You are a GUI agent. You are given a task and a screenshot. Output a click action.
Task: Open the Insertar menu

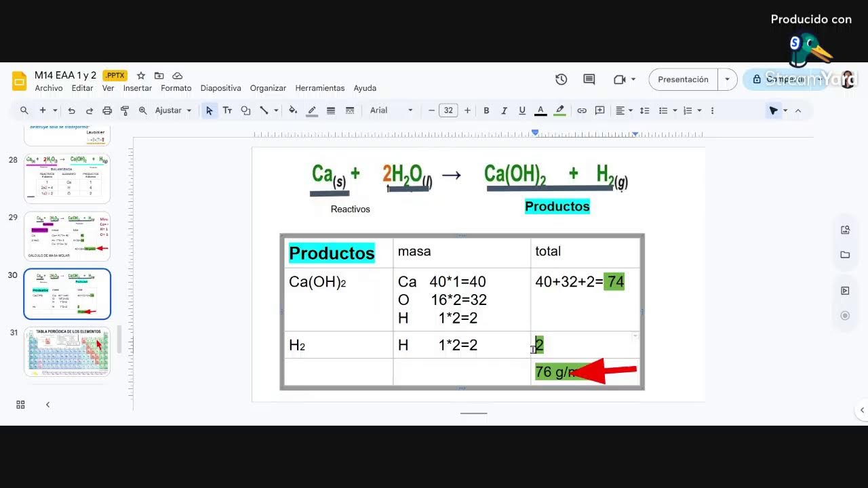tap(138, 88)
